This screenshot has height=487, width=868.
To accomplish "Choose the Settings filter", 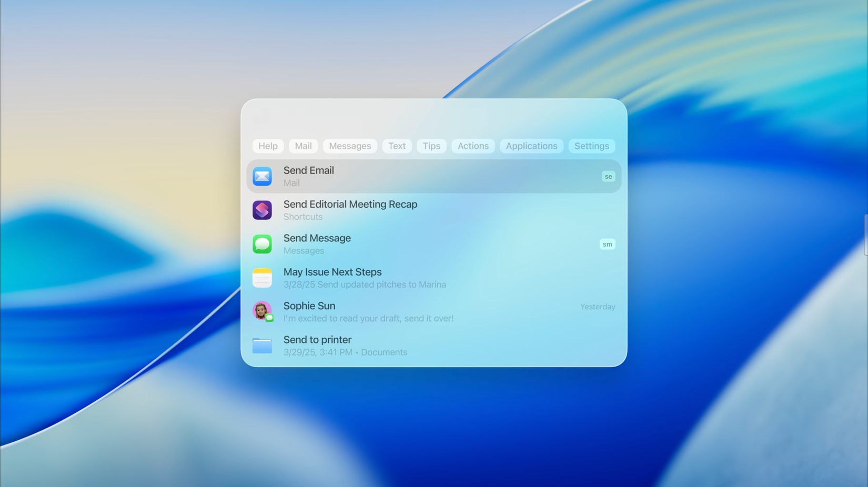I will pos(591,146).
